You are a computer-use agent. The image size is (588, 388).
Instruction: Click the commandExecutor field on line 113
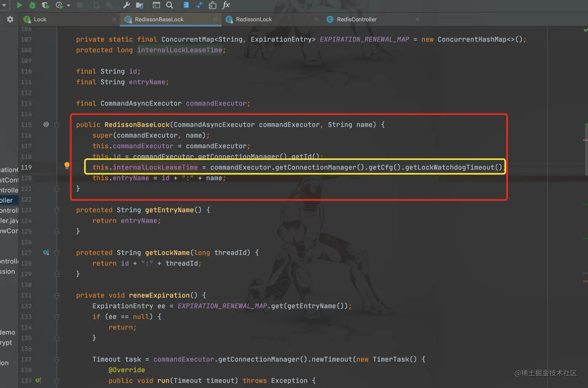216,103
